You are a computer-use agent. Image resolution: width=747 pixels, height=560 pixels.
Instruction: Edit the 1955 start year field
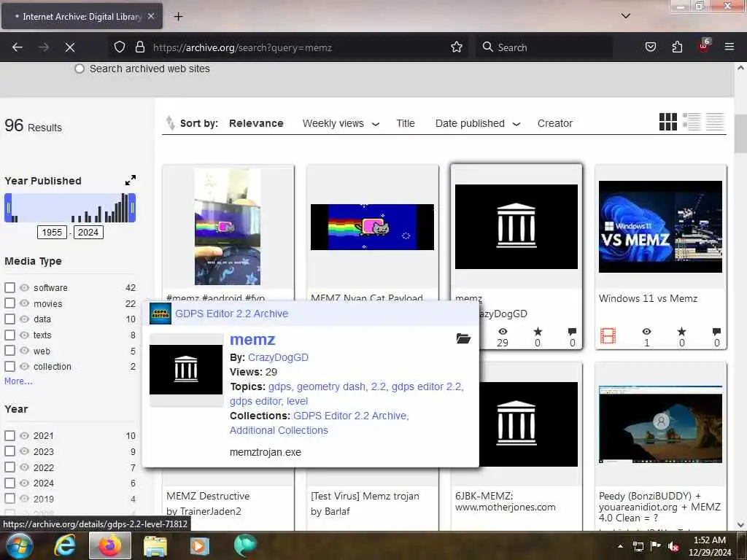pyautogui.click(x=52, y=232)
